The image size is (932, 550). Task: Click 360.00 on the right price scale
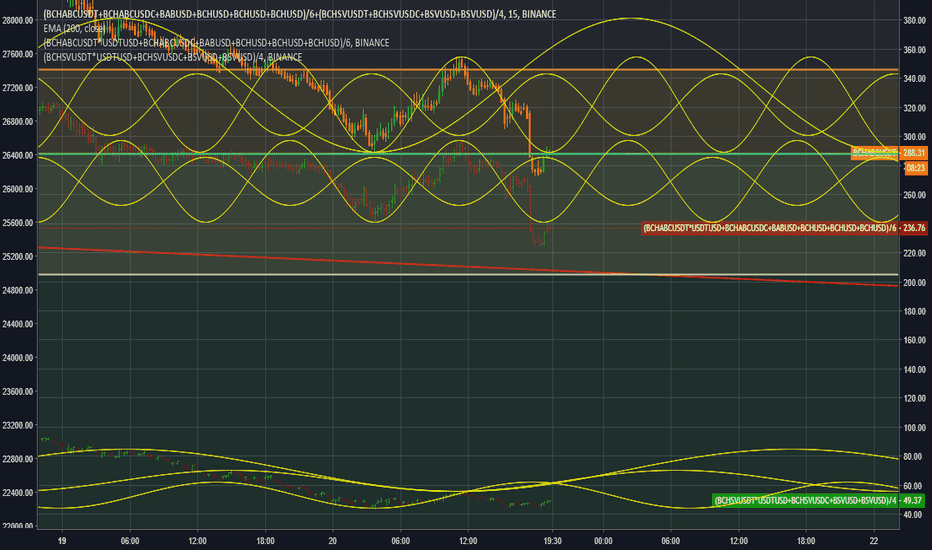[914, 50]
